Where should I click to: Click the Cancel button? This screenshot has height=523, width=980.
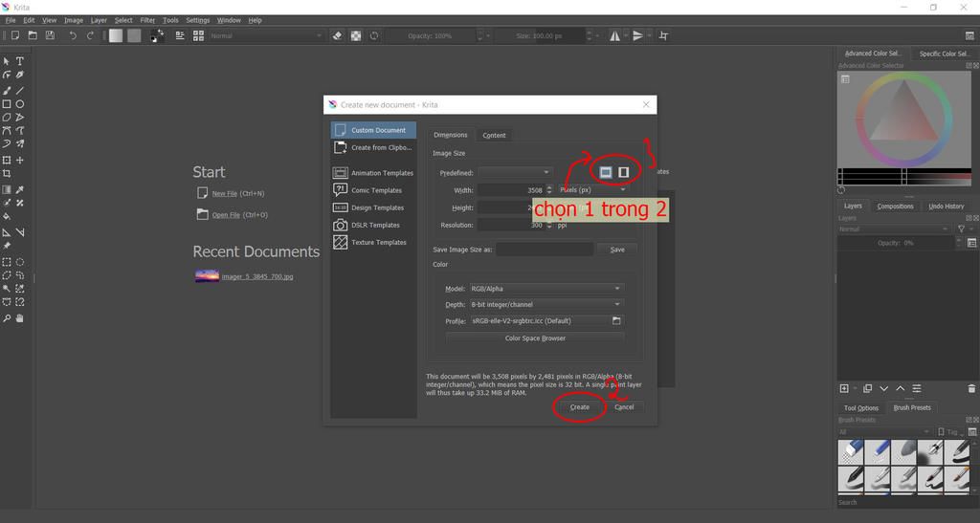point(624,407)
